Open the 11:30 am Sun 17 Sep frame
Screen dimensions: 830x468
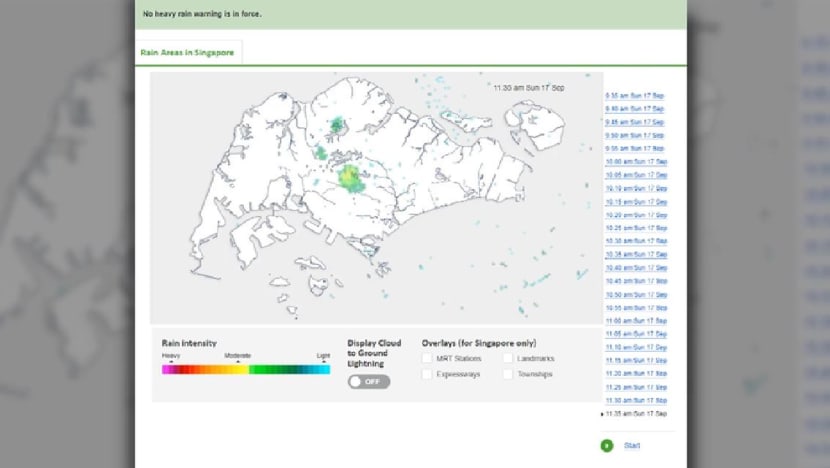click(636, 400)
